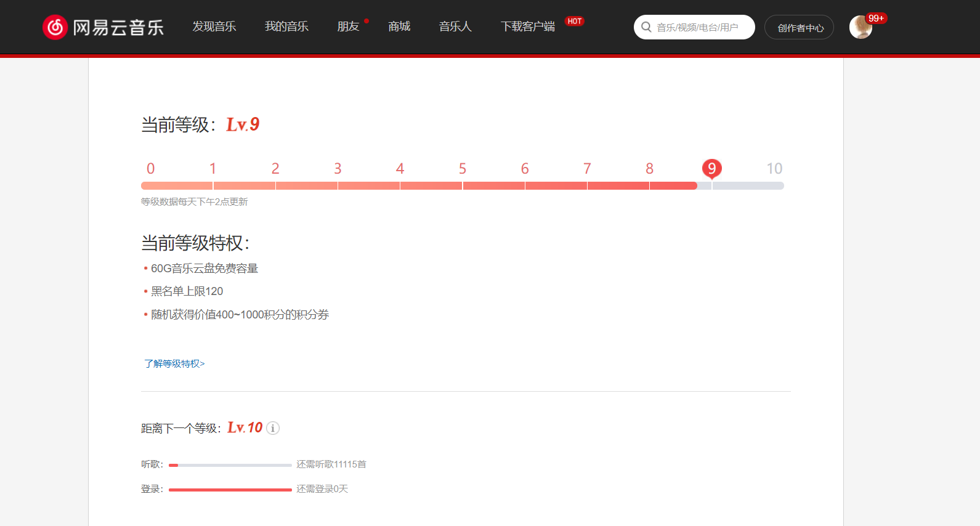Image resolution: width=980 pixels, height=526 pixels.
Task: Select level number 0 on scale
Action: pos(151,169)
